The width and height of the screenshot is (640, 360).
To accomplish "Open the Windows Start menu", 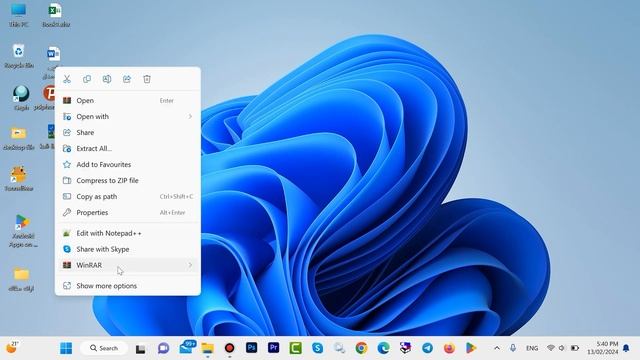I will tap(66, 348).
